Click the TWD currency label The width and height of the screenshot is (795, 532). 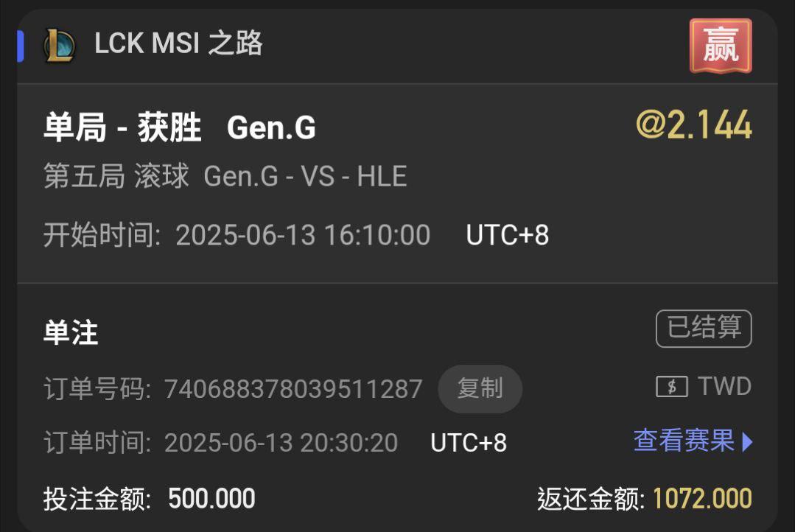(724, 386)
